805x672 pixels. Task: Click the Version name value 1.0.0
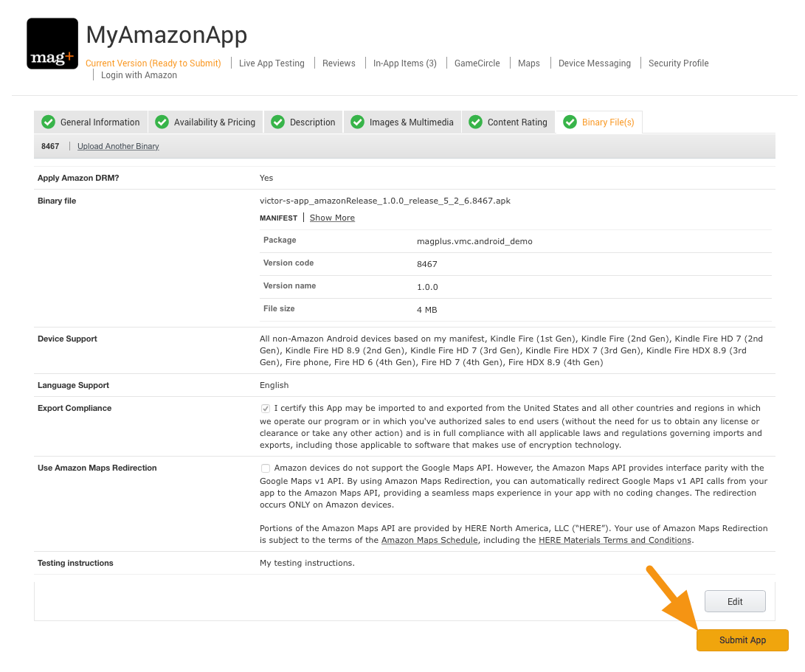tap(427, 287)
